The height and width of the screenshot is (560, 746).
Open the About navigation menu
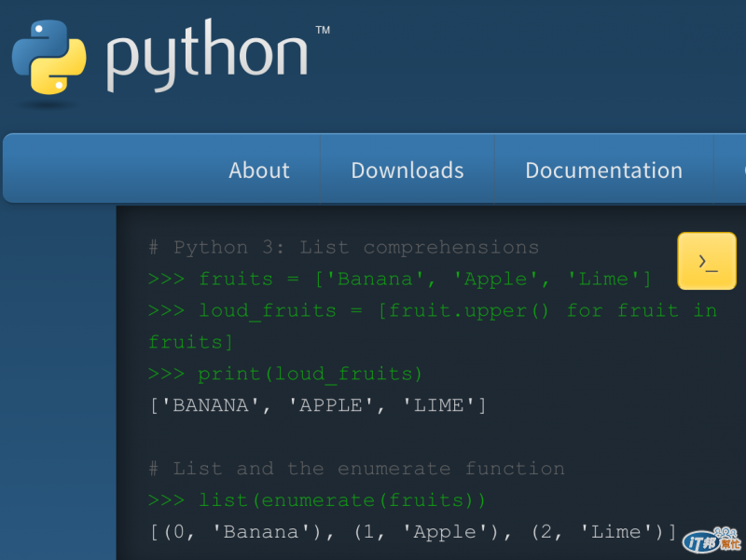259,171
